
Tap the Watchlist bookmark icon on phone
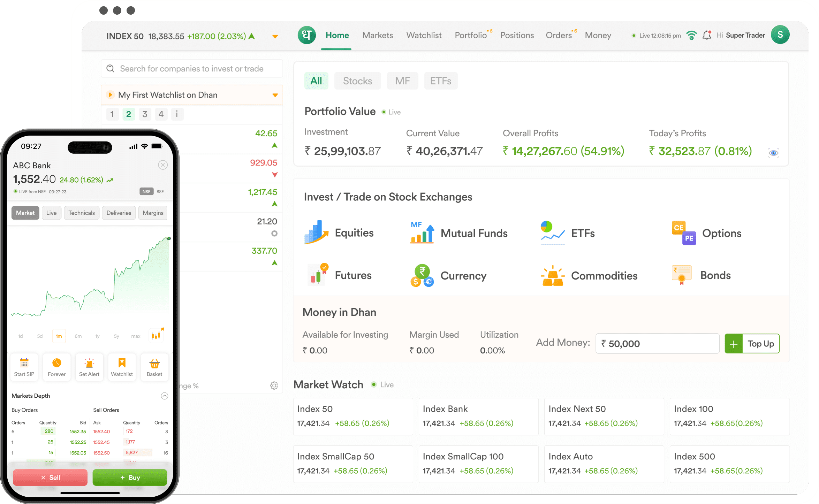pos(122,363)
